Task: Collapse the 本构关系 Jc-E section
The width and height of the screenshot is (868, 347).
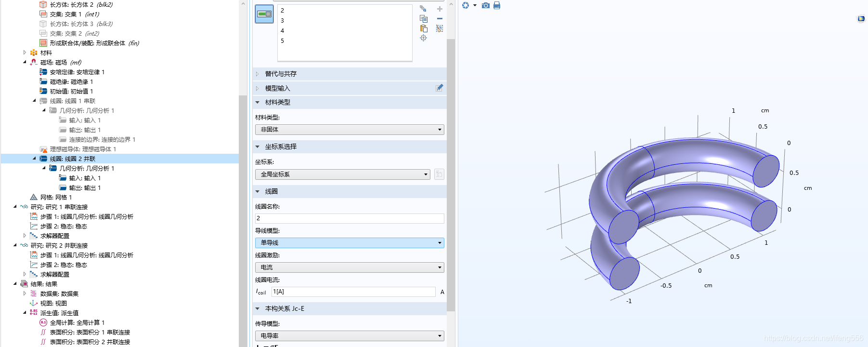Action: pyautogui.click(x=257, y=308)
